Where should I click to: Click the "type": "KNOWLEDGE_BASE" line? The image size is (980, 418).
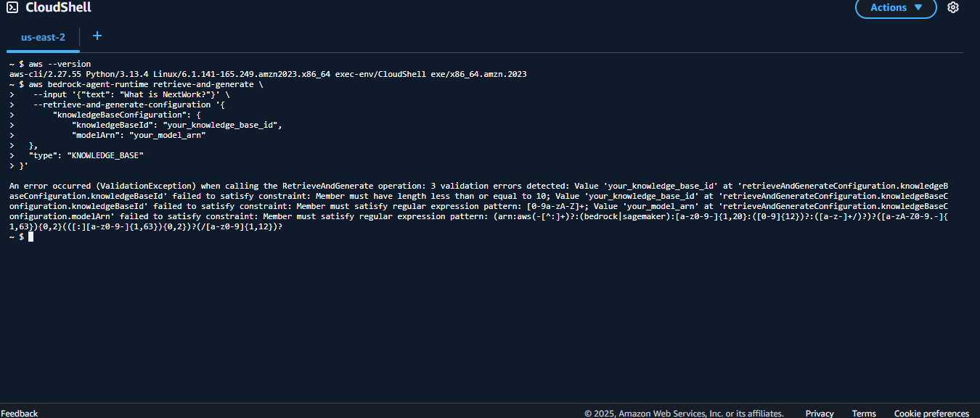pos(86,155)
